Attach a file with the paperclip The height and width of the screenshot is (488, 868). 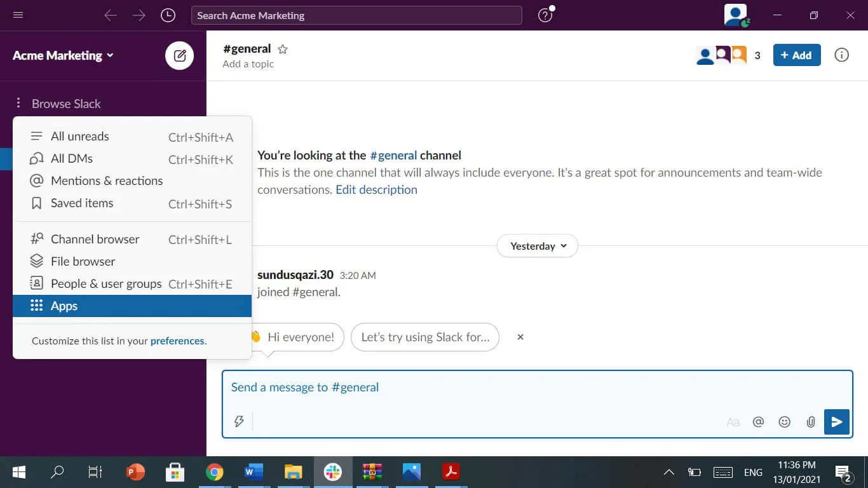[x=811, y=422]
